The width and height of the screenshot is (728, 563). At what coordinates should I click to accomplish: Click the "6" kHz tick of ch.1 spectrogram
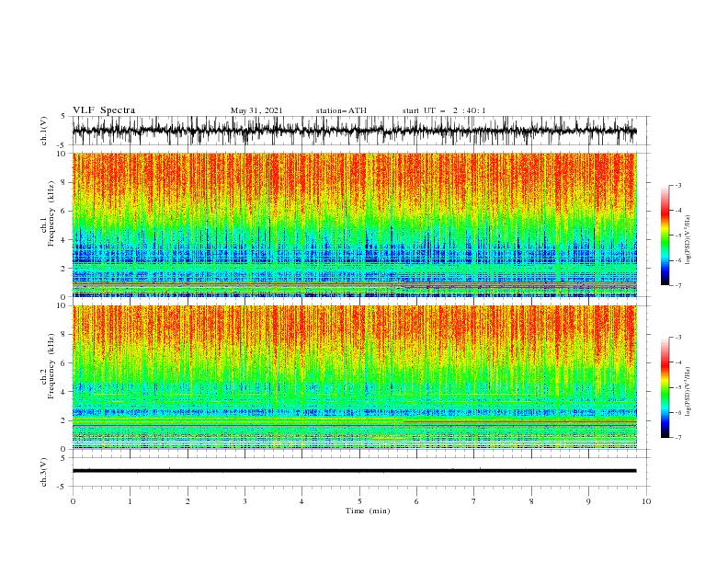point(64,211)
